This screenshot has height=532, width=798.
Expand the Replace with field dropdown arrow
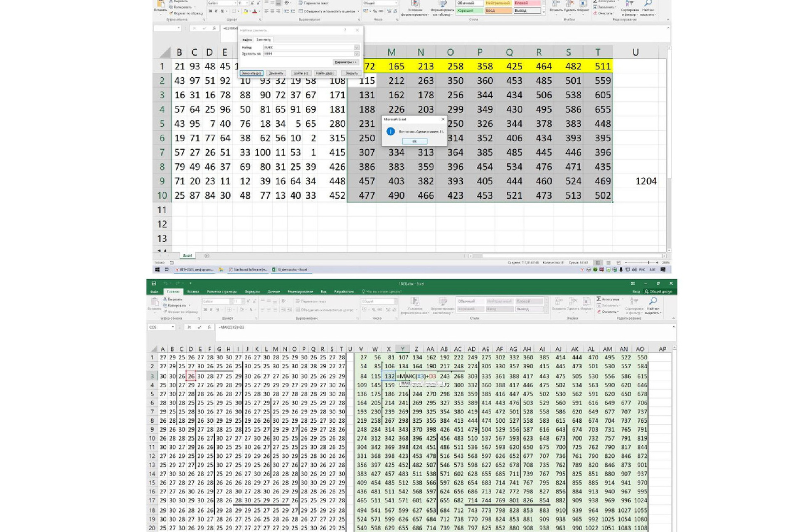pos(357,54)
